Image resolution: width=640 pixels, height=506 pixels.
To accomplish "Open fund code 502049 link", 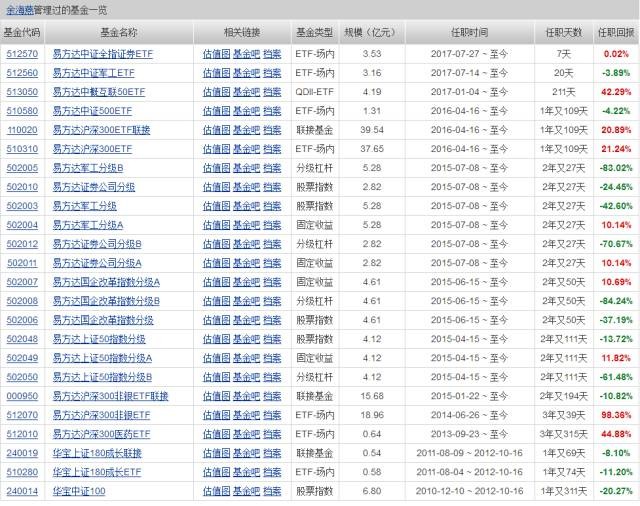I will point(22,358).
